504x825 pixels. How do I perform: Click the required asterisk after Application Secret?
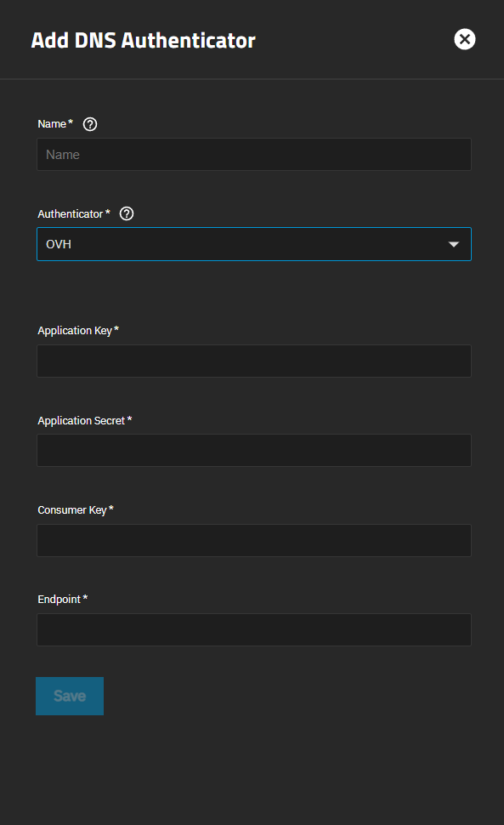point(129,418)
